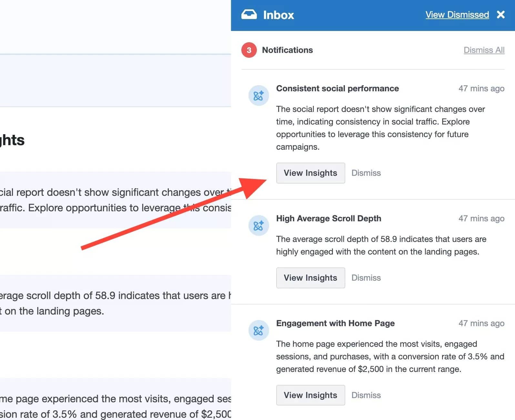The image size is (515, 420).
Task: Dismiss the Engagement with Home Page notification
Action: pyautogui.click(x=366, y=395)
